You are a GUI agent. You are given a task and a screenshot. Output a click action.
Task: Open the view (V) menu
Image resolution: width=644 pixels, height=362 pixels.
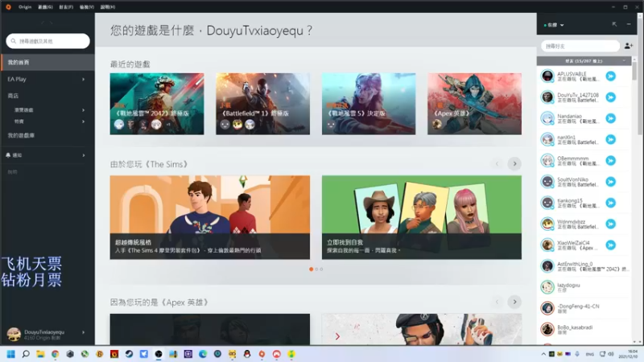click(87, 7)
